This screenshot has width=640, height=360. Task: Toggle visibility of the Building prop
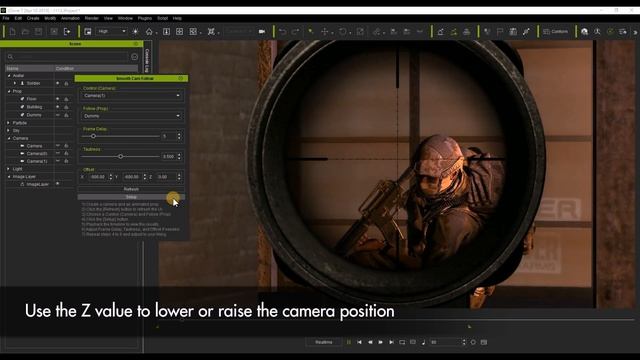pos(58,107)
